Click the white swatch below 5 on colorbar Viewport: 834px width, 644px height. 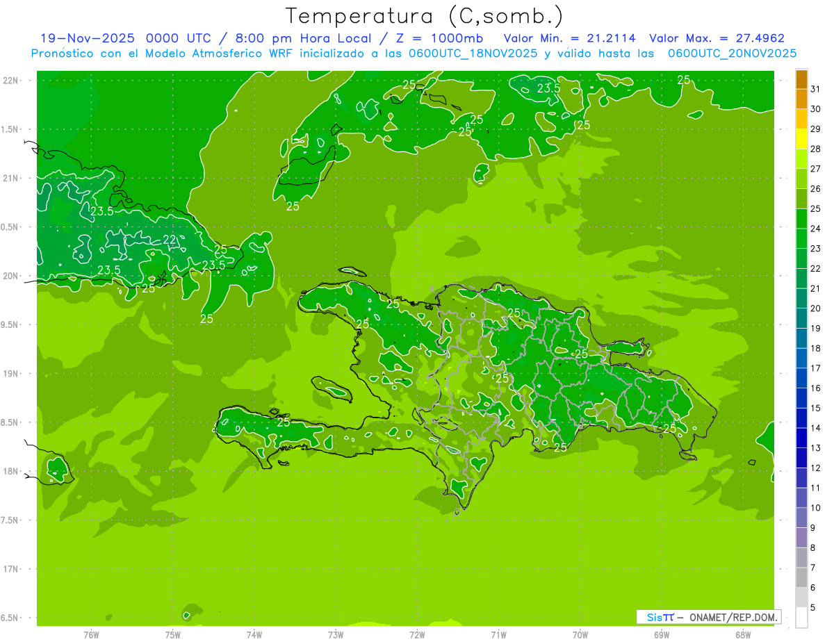[801, 618]
